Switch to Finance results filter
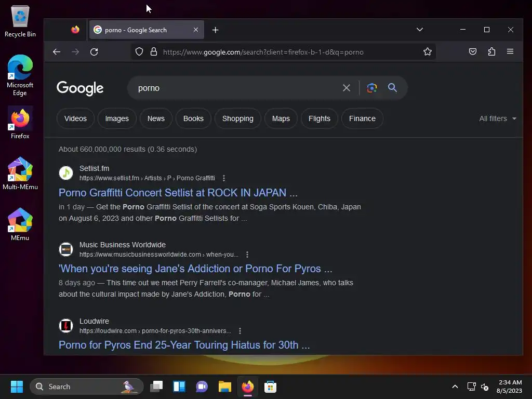The width and height of the screenshot is (532, 399). (x=362, y=119)
